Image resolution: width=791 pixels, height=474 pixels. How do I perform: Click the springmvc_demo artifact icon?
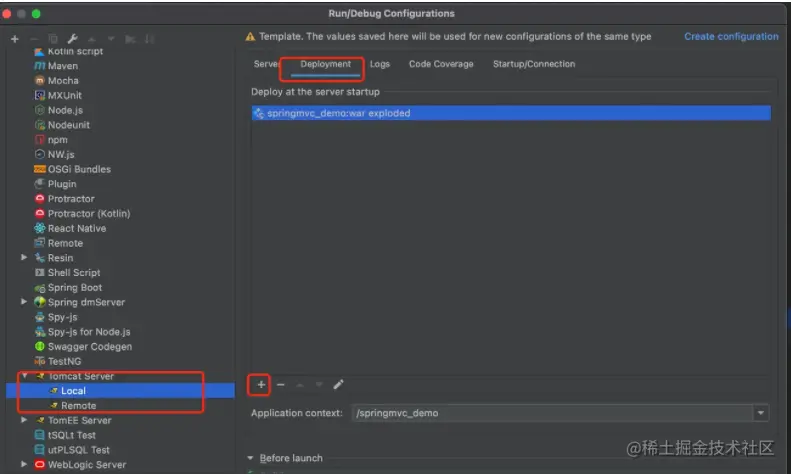(259, 113)
